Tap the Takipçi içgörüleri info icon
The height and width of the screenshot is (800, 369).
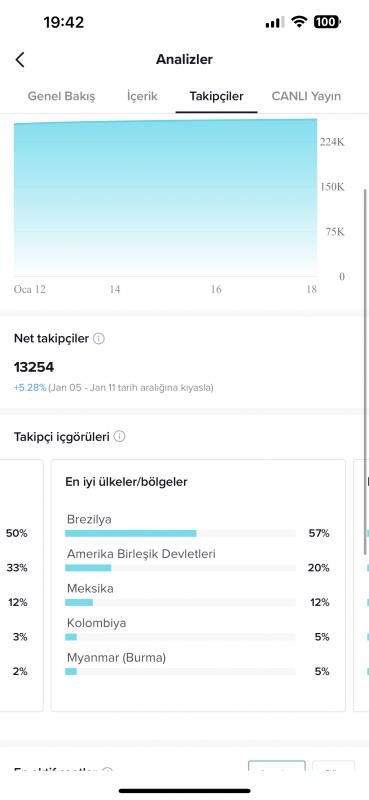click(119, 437)
